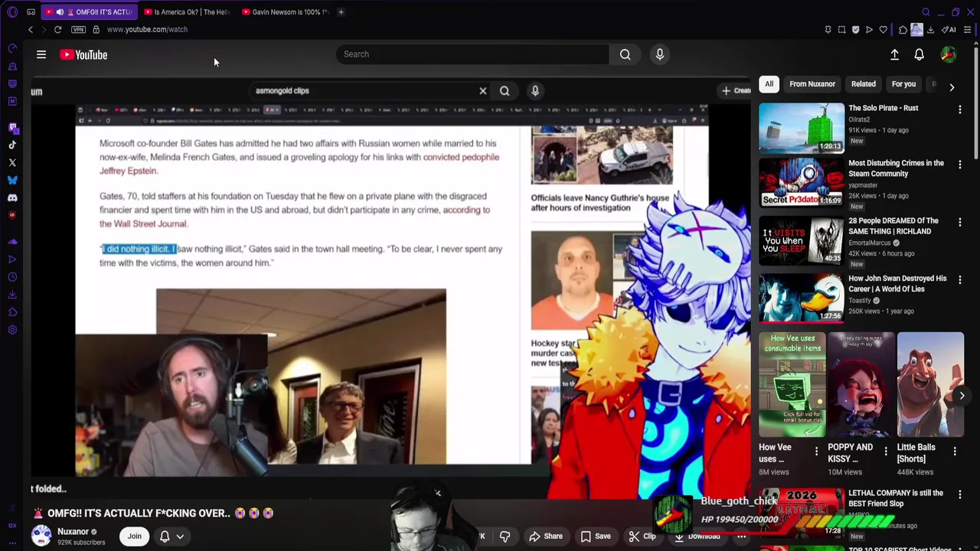The width and height of the screenshot is (980, 551).
Task: Go back with browser back arrow
Action: point(30,29)
